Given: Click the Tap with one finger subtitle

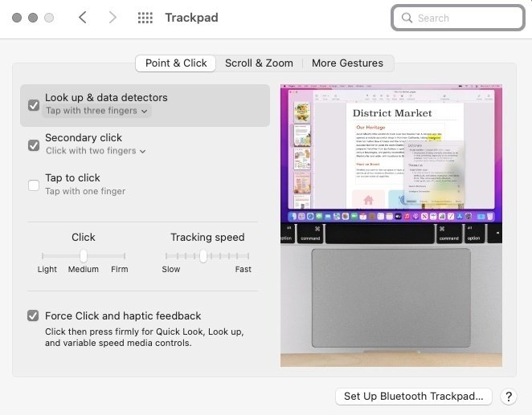Looking at the screenshot, I should [85, 191].
